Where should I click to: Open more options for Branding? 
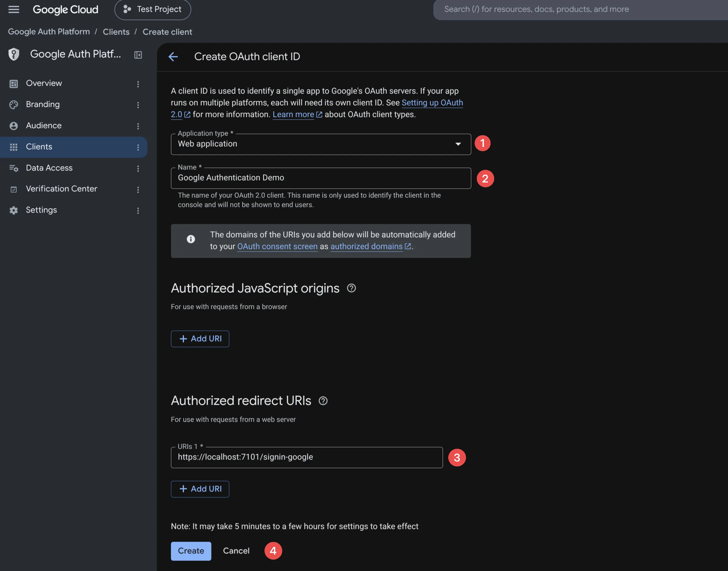[x=138, y=105]
